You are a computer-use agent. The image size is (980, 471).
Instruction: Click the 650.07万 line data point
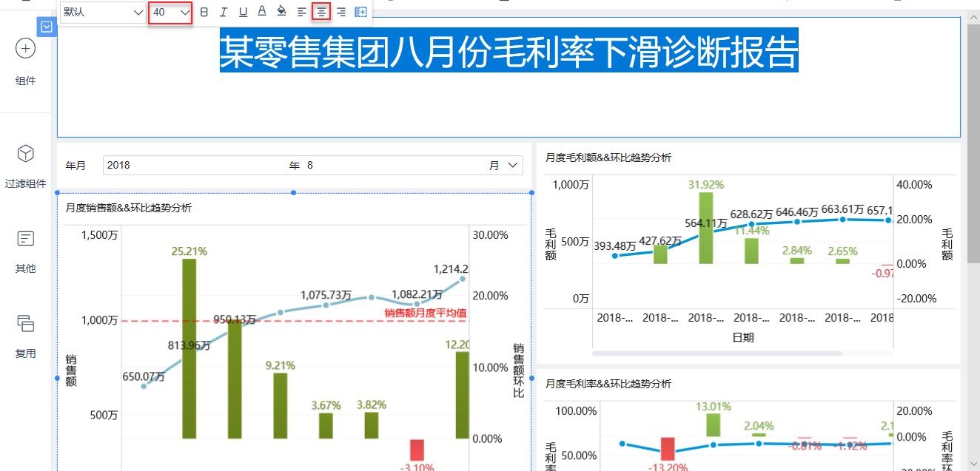[144, 386]
